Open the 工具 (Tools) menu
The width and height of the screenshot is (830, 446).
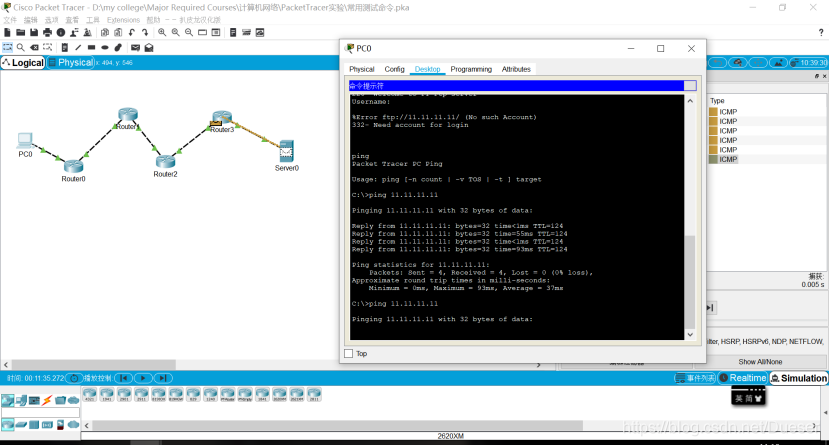(93, 20)
